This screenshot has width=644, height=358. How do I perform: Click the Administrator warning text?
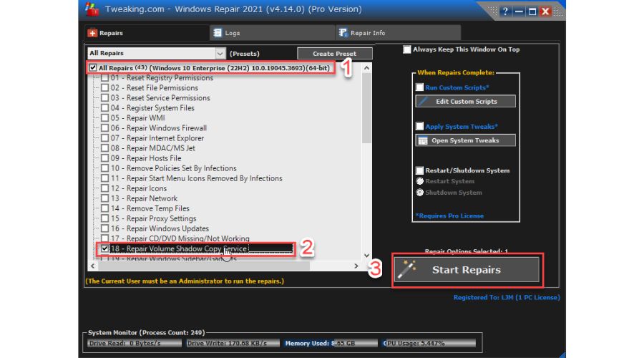pos(185,281)
